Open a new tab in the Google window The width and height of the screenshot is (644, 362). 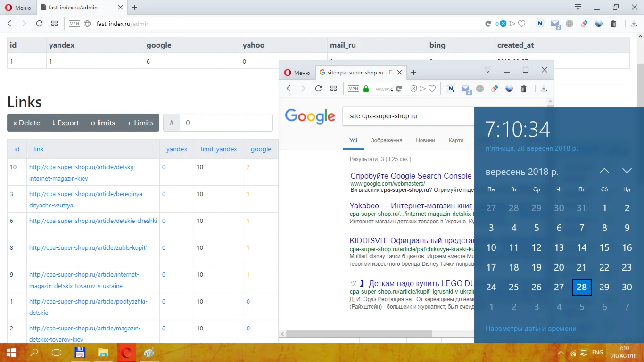[x=413, y=72]
